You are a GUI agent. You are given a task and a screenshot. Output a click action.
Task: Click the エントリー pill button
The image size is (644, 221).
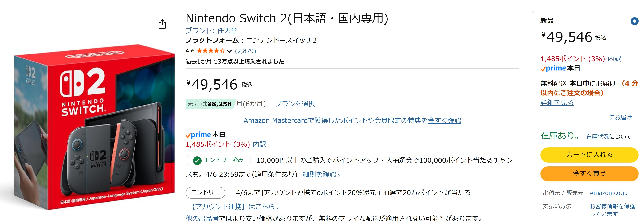click(x=205, y=192)
